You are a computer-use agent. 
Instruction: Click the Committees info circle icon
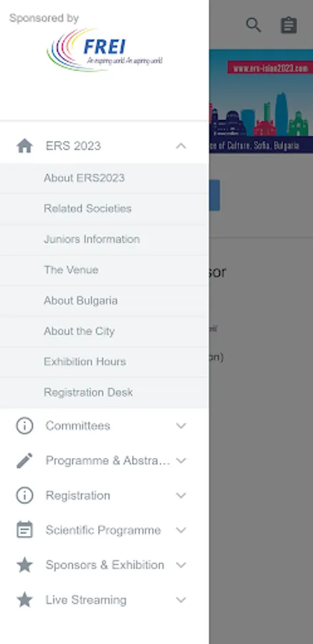click(24, 426)
